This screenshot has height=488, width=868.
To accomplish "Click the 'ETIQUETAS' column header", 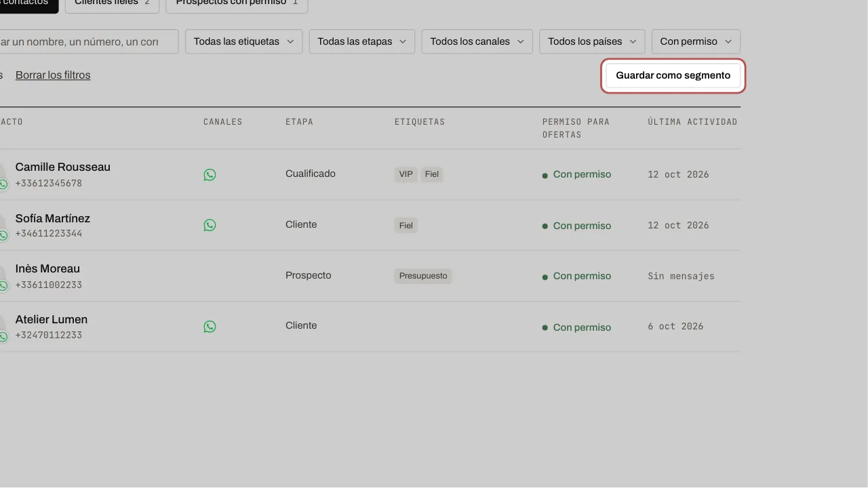I will pos(420,122).
